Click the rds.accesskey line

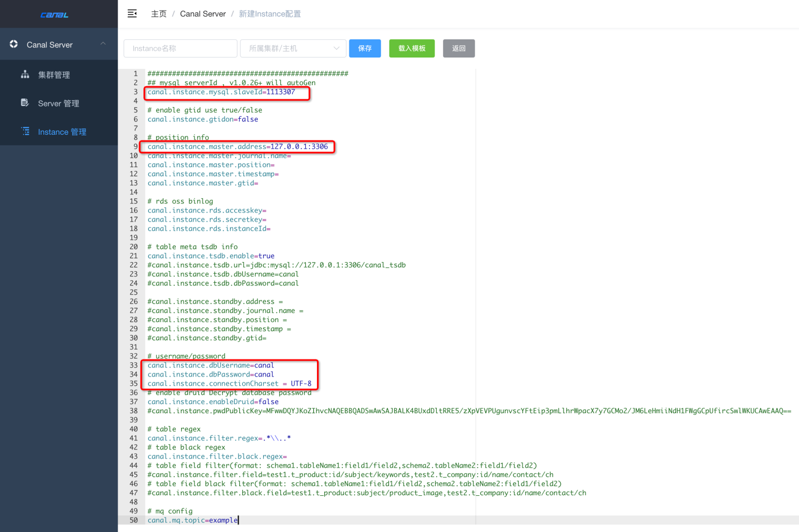coord(207,210)
